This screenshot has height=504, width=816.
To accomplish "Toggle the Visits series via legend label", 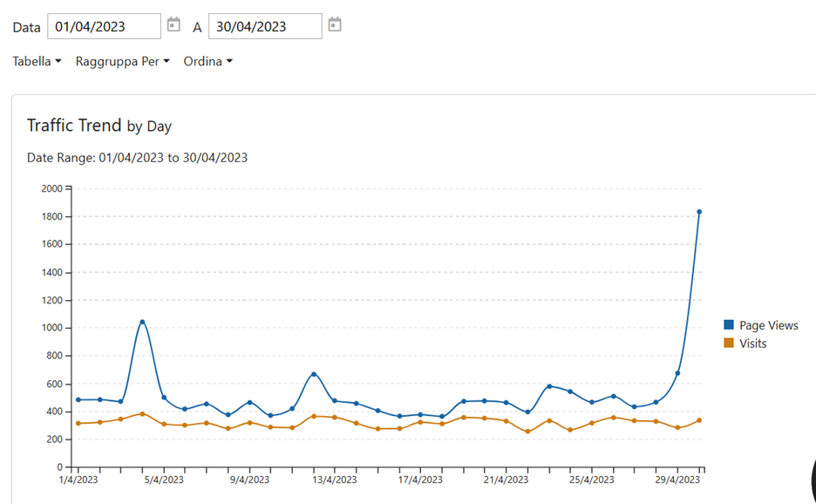I will coord(752,344).
